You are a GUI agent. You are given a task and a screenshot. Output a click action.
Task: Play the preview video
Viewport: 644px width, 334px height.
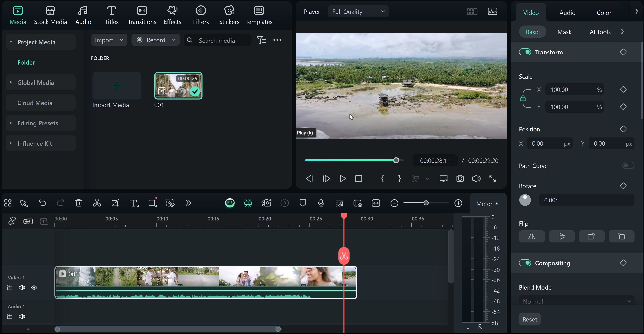tap(342, 179)
